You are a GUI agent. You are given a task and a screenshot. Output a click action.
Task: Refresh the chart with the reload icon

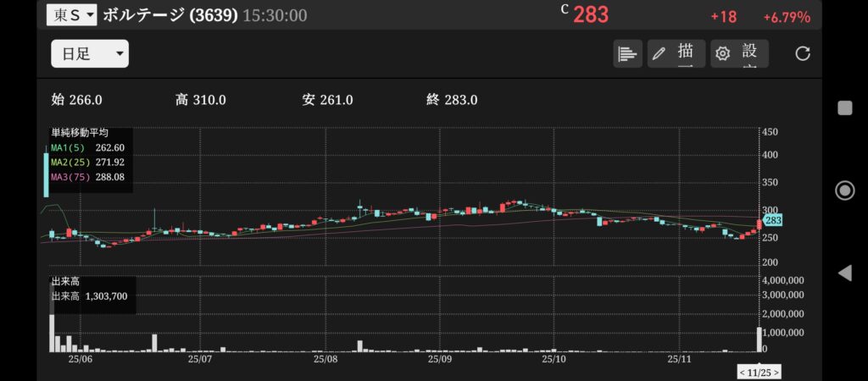pyautogui.click(x=803, y=53)
